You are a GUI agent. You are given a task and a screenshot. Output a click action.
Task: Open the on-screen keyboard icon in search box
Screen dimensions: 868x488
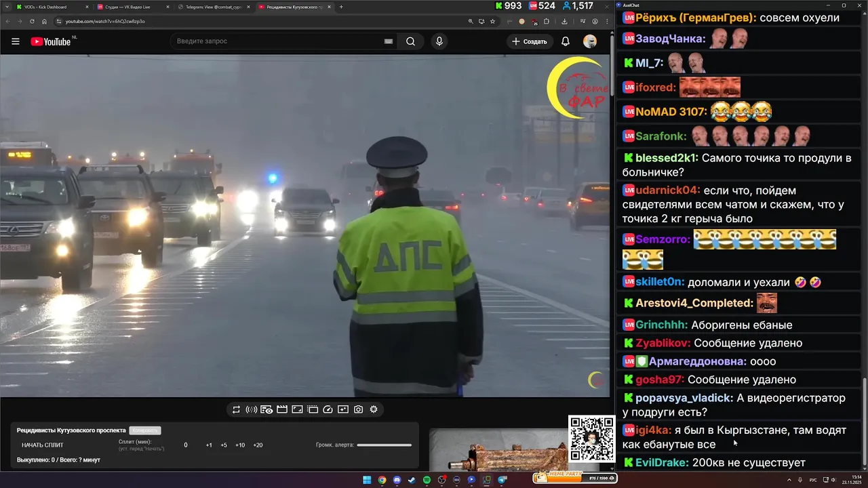tap(389, 41)
